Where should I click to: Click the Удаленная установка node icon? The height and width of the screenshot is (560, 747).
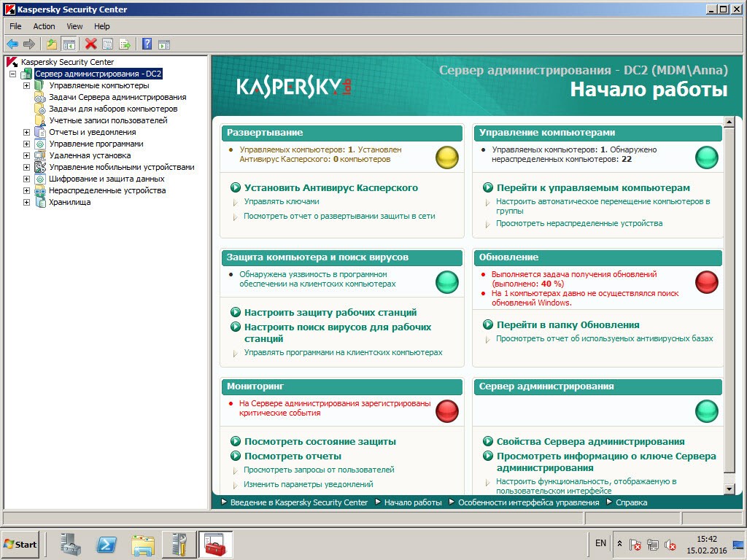(x=40, y=156)
